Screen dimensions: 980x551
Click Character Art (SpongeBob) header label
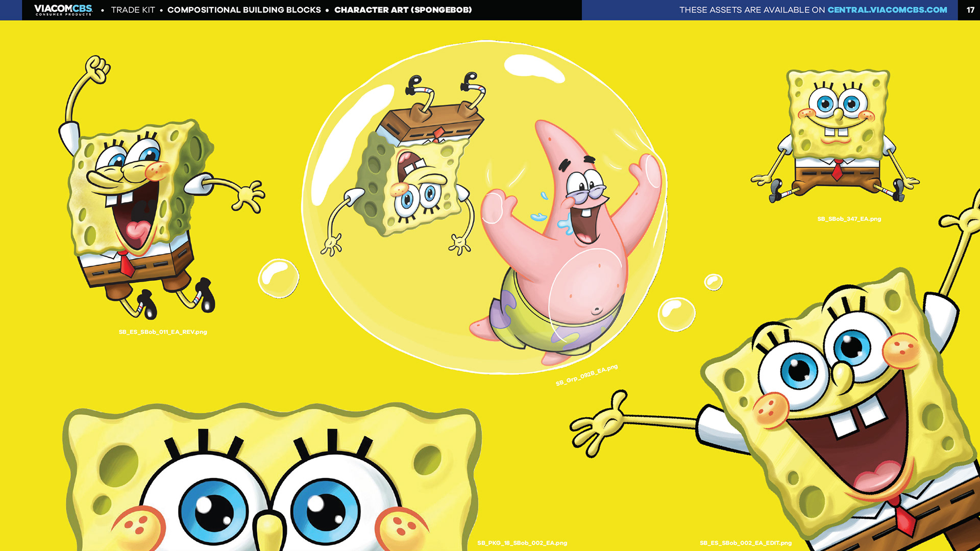[403, 10]
